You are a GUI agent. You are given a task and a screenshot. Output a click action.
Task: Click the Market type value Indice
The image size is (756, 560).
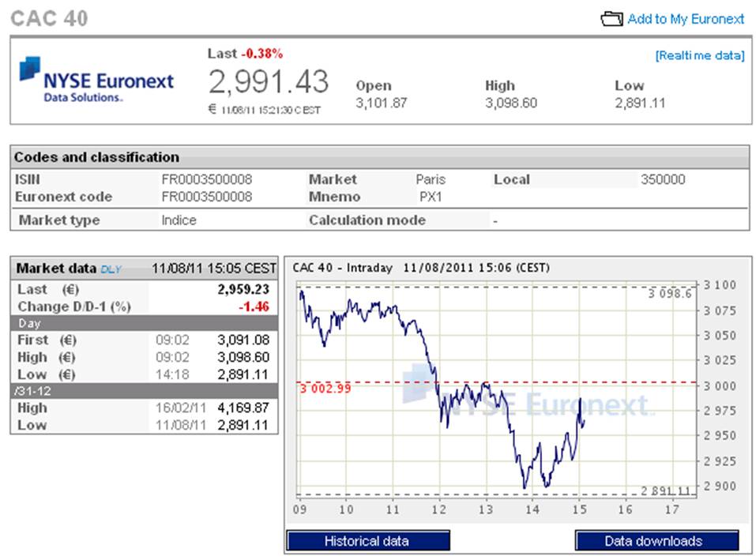(179, 220)
